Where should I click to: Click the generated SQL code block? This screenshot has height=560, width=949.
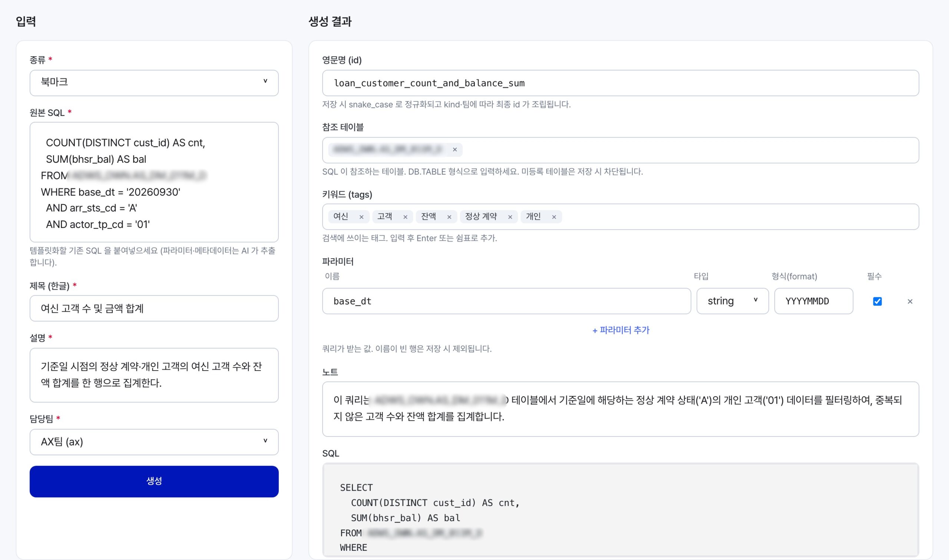click(x=620, y=510)
